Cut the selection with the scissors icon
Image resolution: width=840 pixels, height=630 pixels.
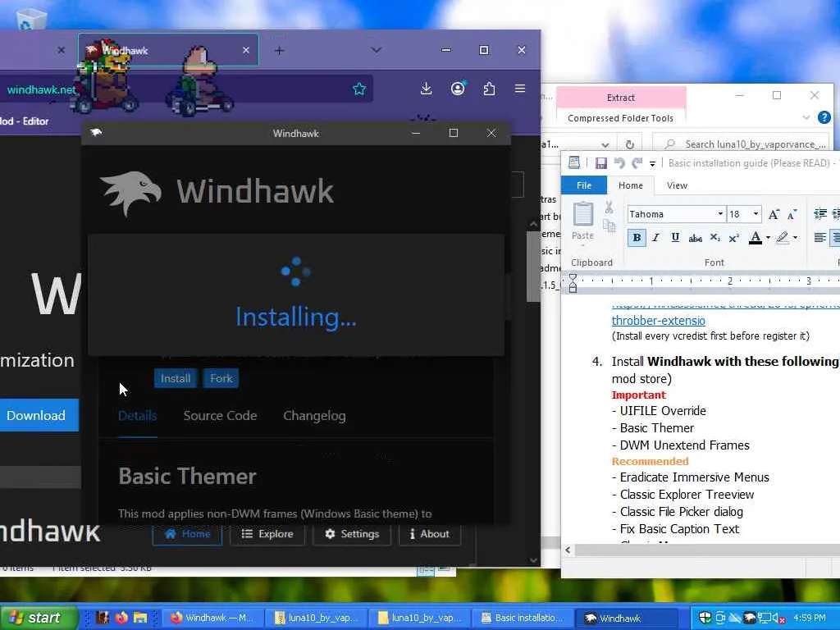click(x=609, y=208)
